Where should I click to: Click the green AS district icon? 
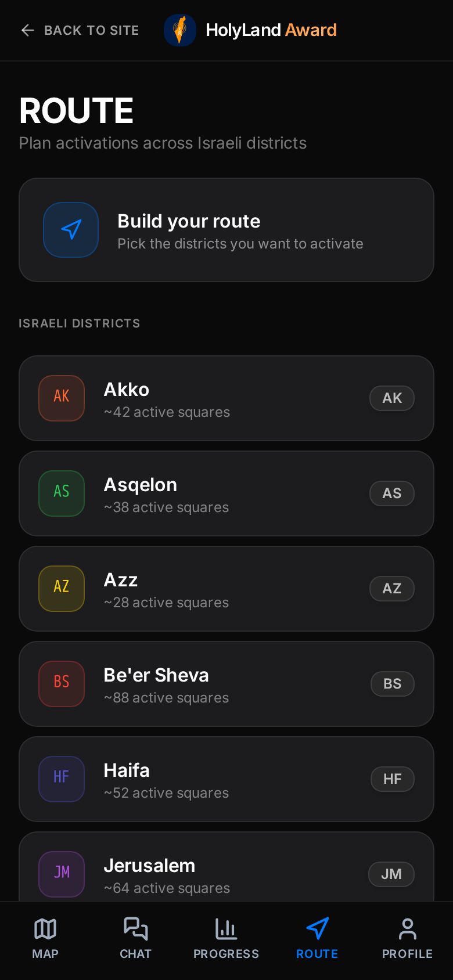click(62, 493)
